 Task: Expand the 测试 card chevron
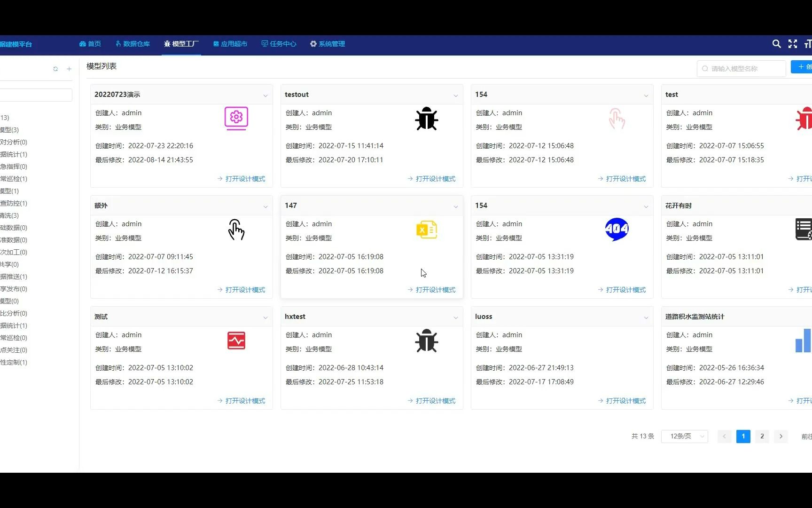point(265,317)
